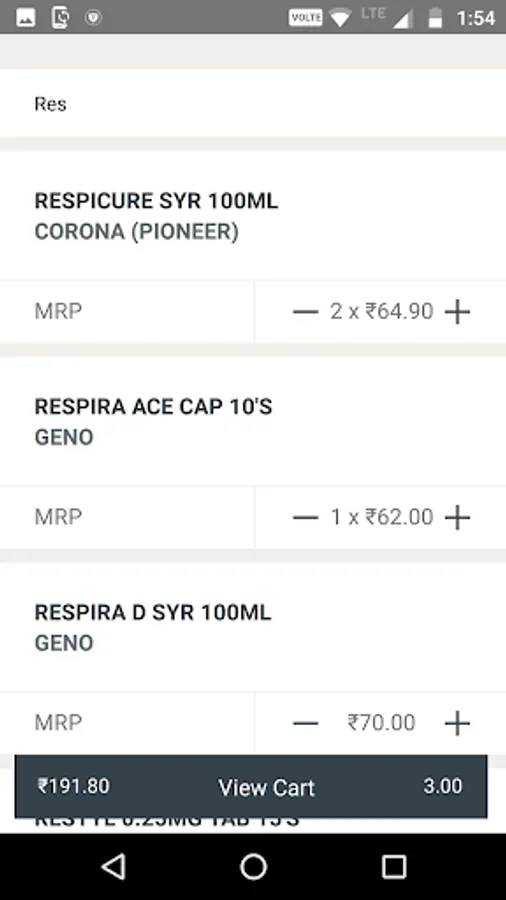The height and width of the screenshot is (900, 506).
Task: Focus the search field containing 'Res'
Action: 253,103
